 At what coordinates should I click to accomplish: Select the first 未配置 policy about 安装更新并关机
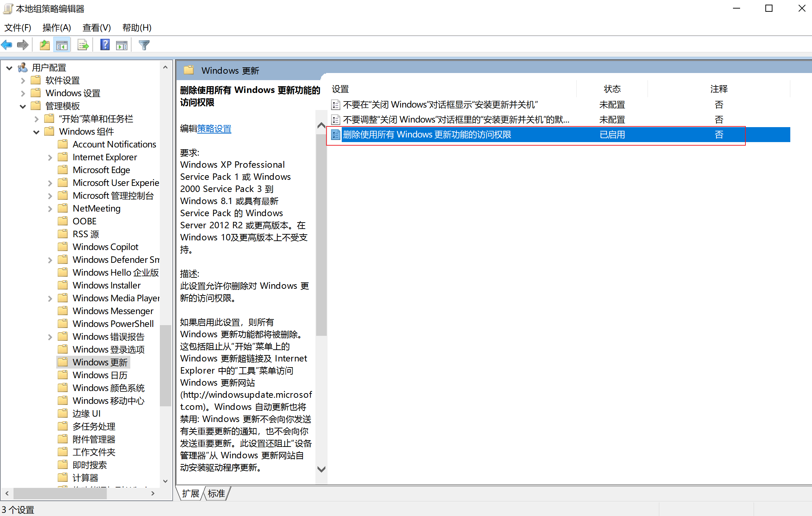click(440, 104)
